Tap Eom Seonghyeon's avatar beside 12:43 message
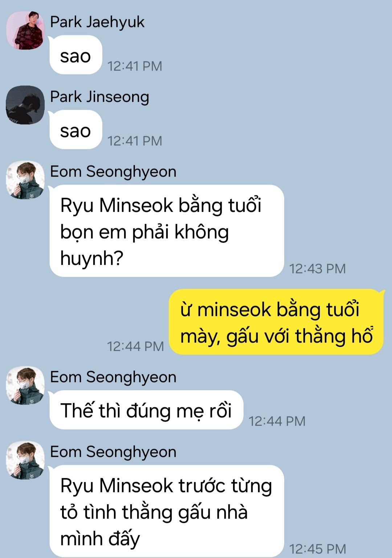The width and height of the screenshot is (392, 558). click(x=25, y=180)
